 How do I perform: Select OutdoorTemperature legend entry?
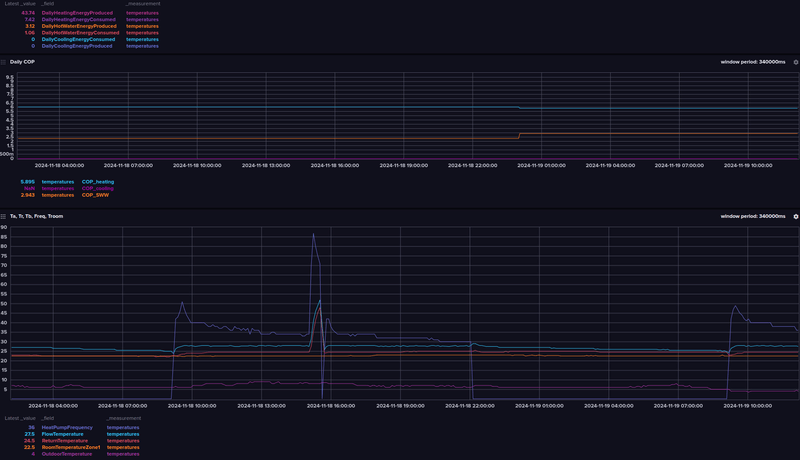67,454
